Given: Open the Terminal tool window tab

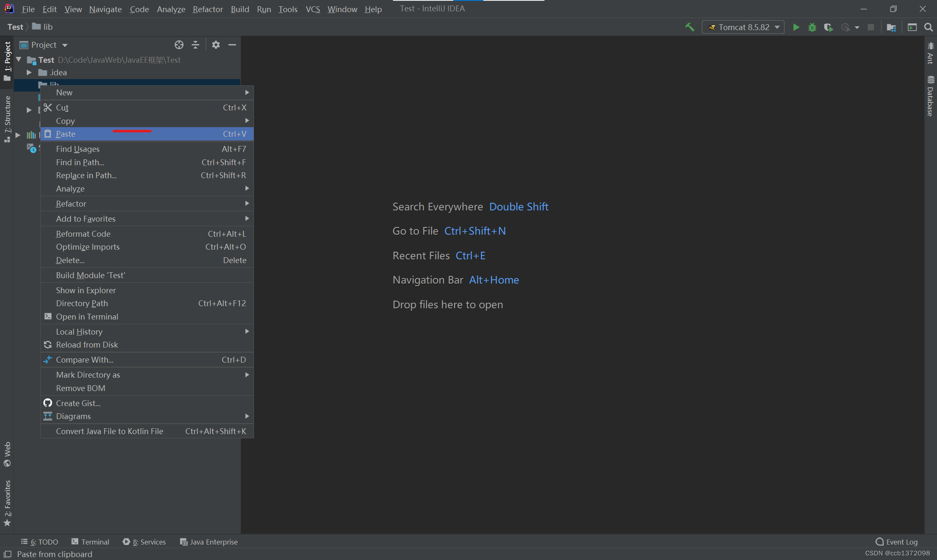Looking at the screenshot, I should (x=90, y=542).
